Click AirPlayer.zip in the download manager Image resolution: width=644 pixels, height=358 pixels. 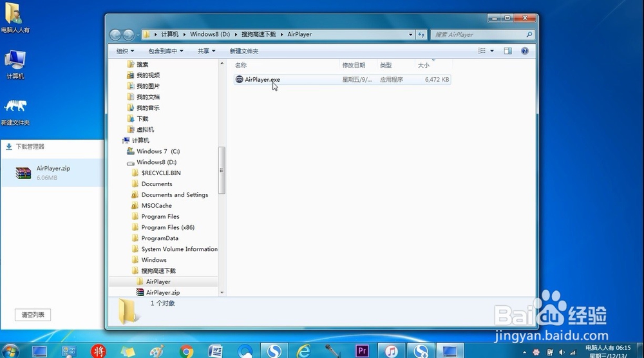[52, 173]
